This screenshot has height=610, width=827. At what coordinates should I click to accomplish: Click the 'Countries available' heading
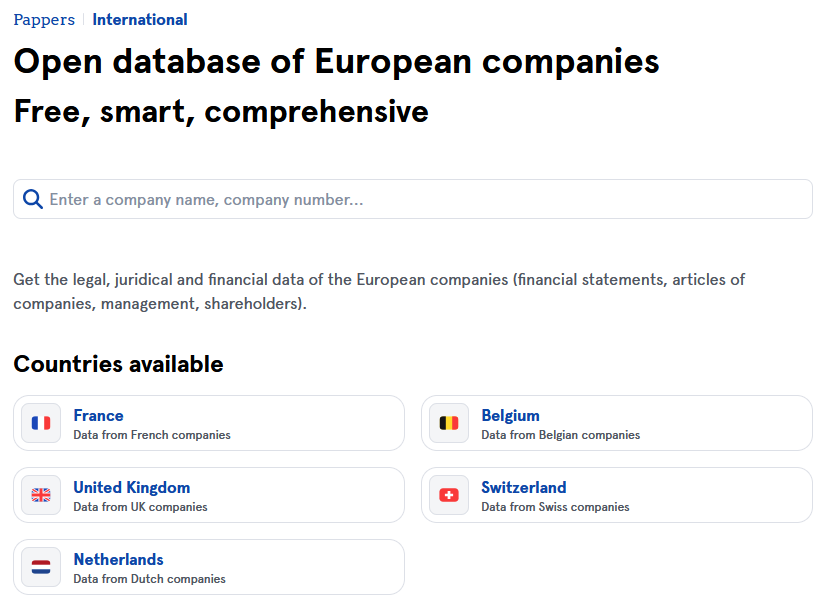(x=118, y=364)
